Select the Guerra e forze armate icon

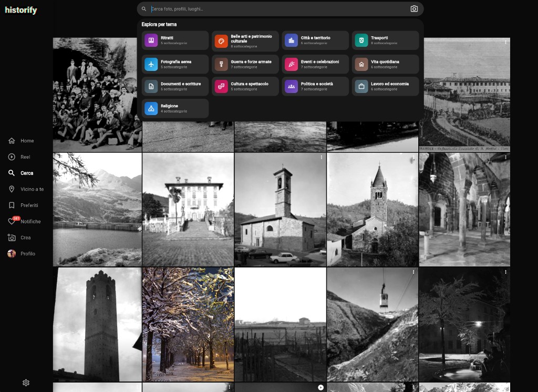pos(221,64)
